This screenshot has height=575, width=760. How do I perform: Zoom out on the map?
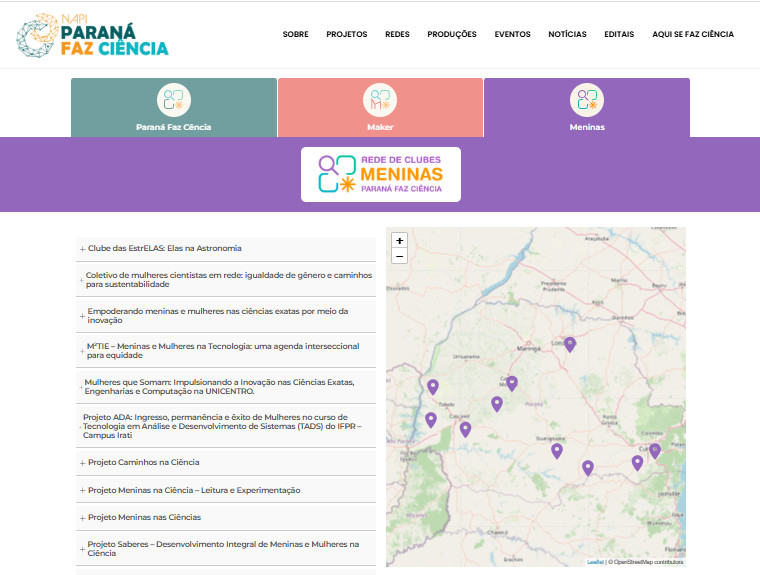(399, 257)
